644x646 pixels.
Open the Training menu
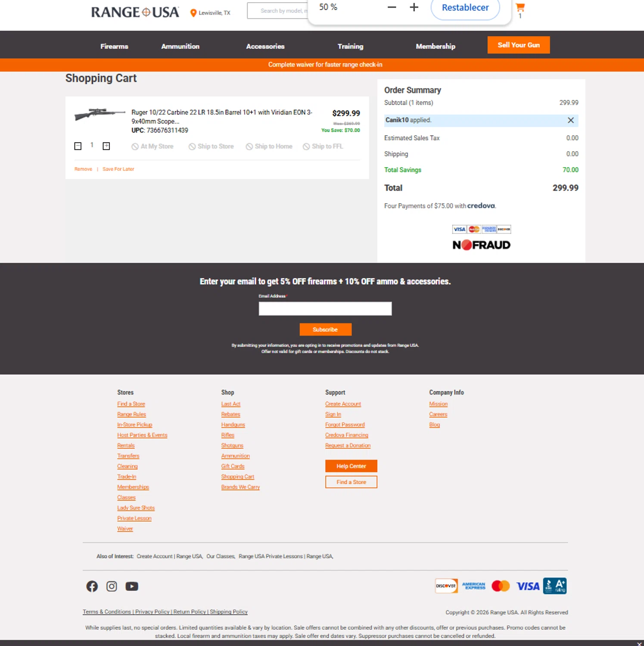350,46
